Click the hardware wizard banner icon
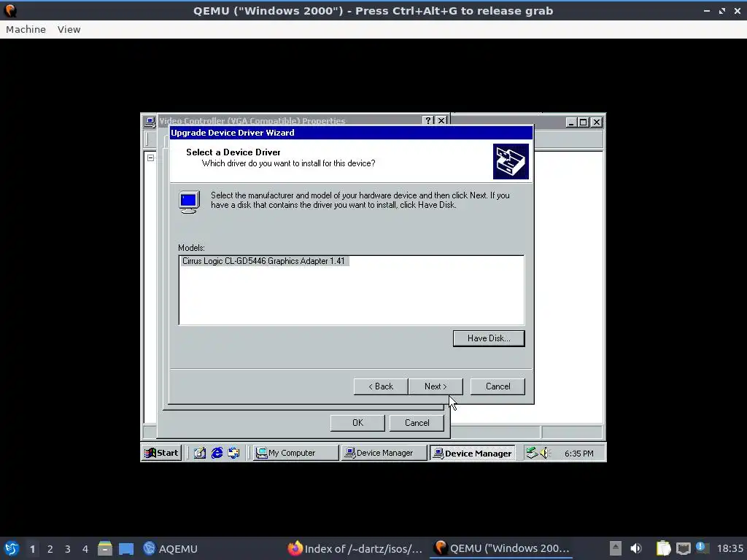This screenshot has width=747, height=560. coord(511,161)
